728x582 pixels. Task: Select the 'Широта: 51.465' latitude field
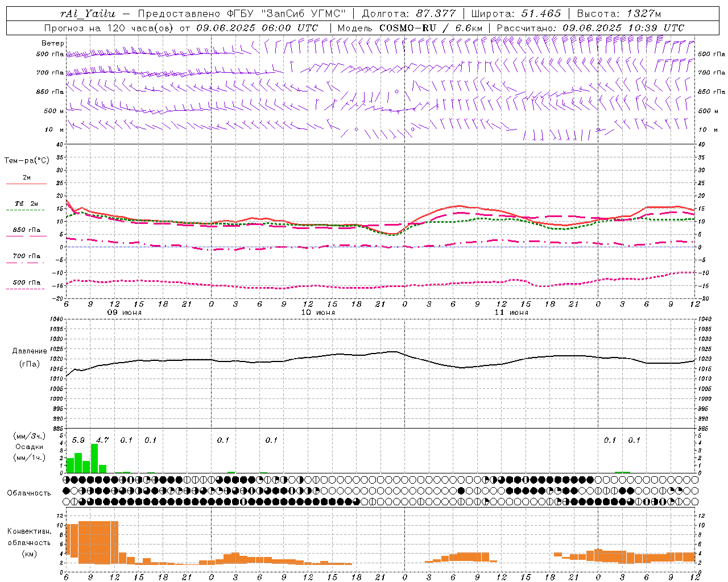tap(516, 14)
